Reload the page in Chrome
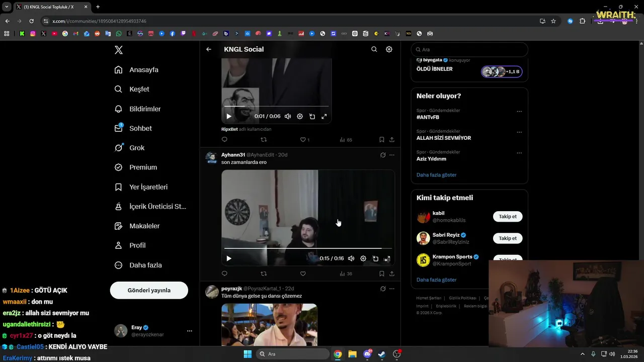The width and height of the screenshot is (644, 362). [31, 21]
